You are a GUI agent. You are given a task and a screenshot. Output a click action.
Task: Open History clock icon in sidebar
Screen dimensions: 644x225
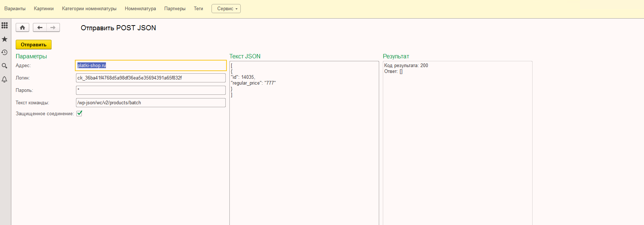pyautogui.click(x=4, y=53)
